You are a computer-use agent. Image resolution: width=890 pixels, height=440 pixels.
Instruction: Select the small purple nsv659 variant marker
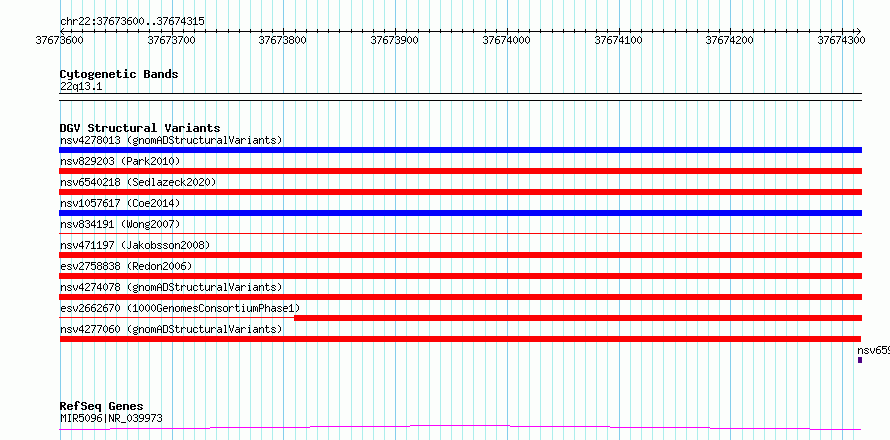pos(860,360)
